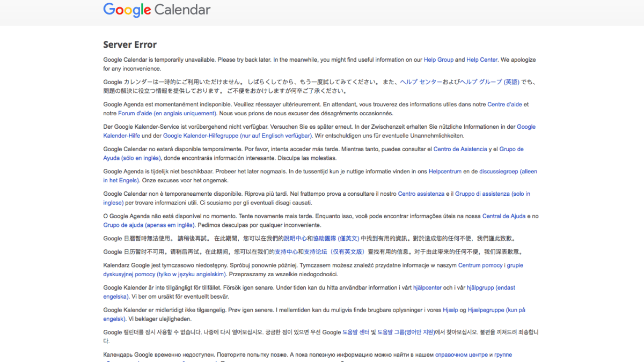Follow the French Centre d'aide link
This screenshot has height=362, width=644.
click(504, 105)
